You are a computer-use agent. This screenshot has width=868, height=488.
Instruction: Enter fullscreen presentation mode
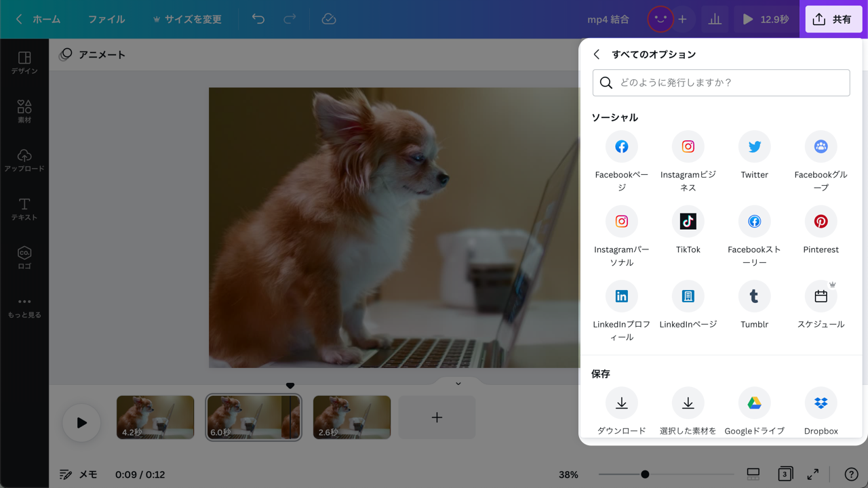tap(813, 474)
